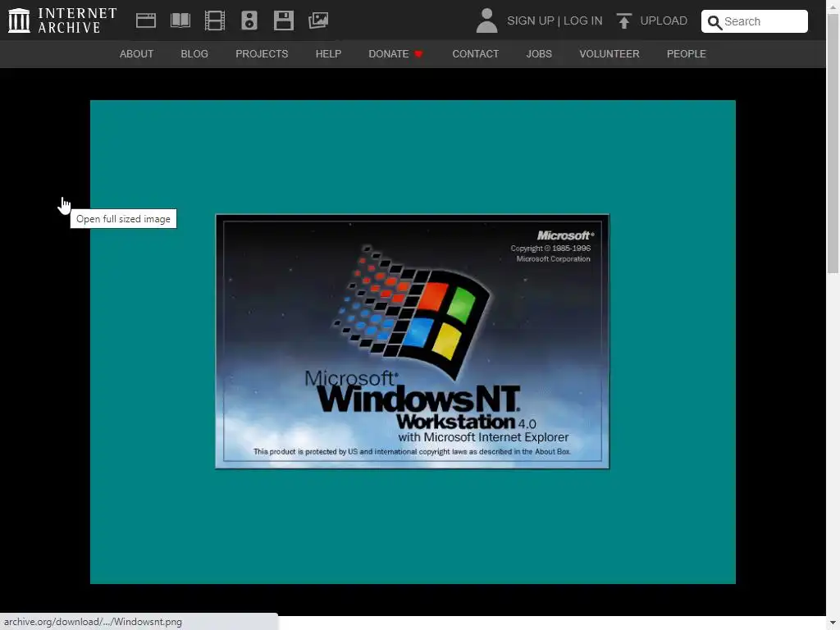This screenshot has height=630, width=840.
Task: Open the Software floppy disk icon
Action: (x=283, y=21)
